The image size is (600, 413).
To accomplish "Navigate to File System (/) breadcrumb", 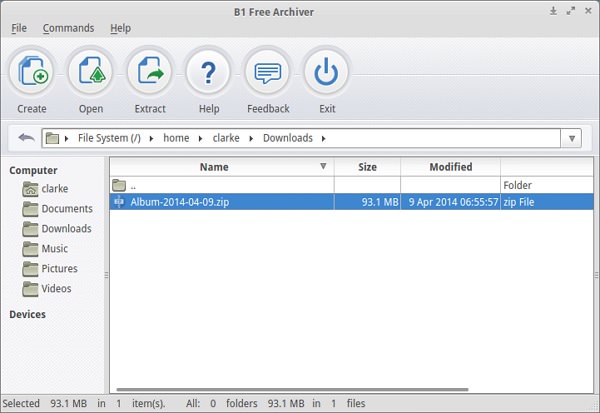I will pos(109,138).
